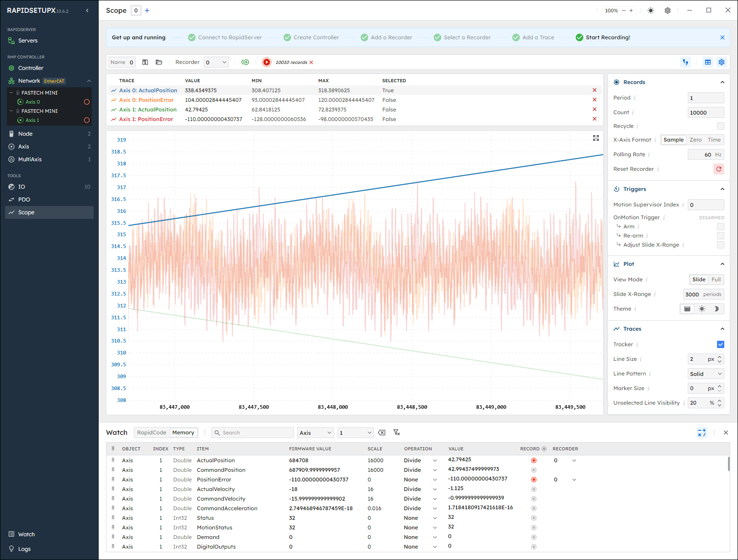Open the watch index dropdown showing 1
Screen dimensions: 738x560
tap(356, 433)
